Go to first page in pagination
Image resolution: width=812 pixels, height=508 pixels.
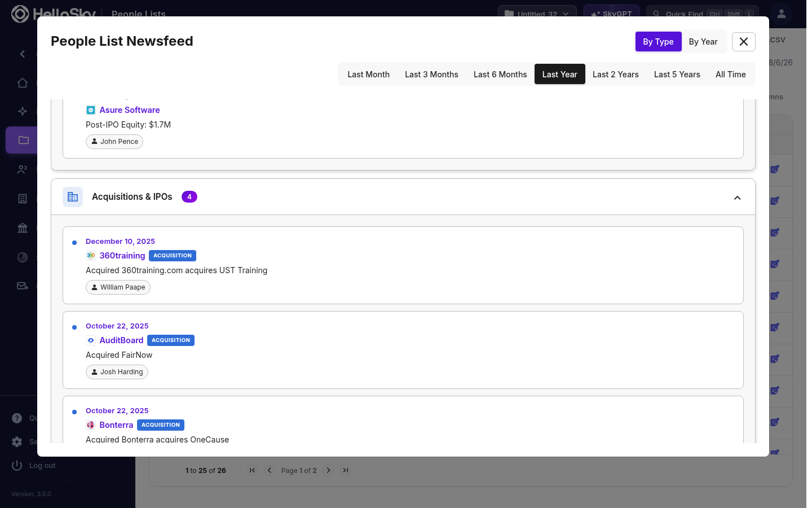252,470
